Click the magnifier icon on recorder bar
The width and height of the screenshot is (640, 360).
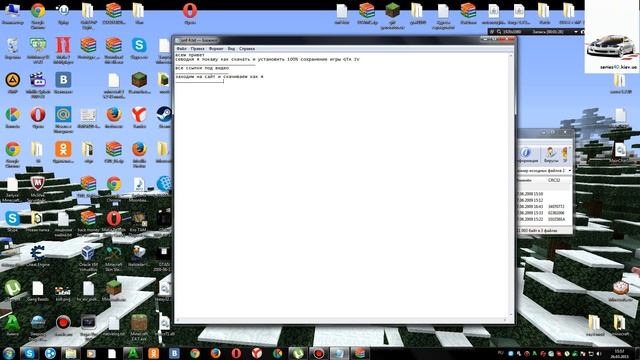pyautogui.click(x=499, y=31)
